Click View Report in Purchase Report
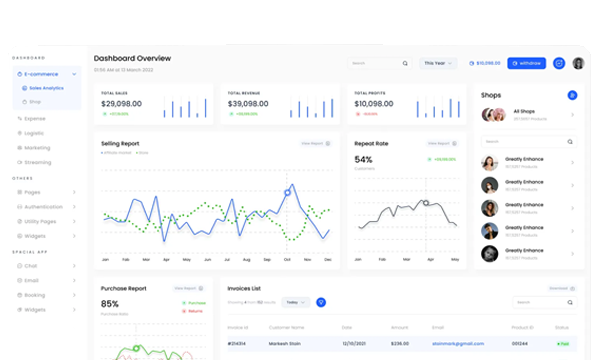600x360 pixels. (189, 288)
